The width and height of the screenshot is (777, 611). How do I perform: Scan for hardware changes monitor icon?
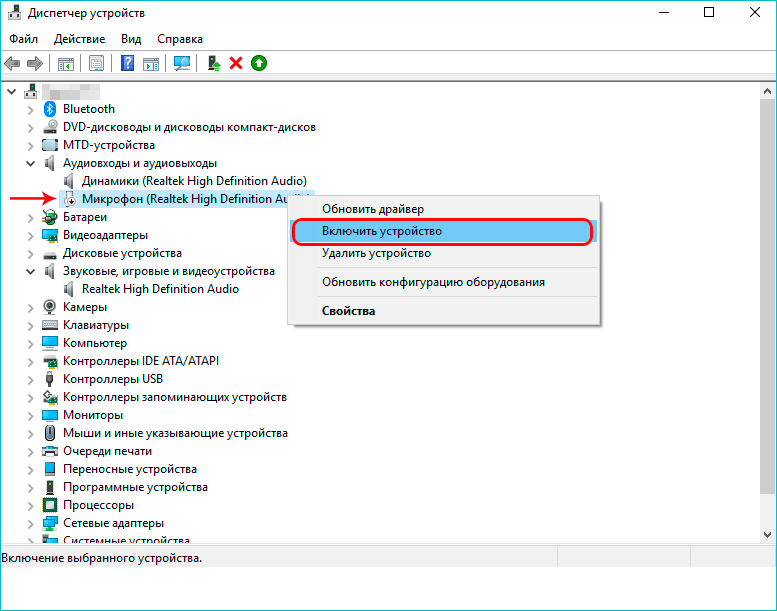click(182, 63)
